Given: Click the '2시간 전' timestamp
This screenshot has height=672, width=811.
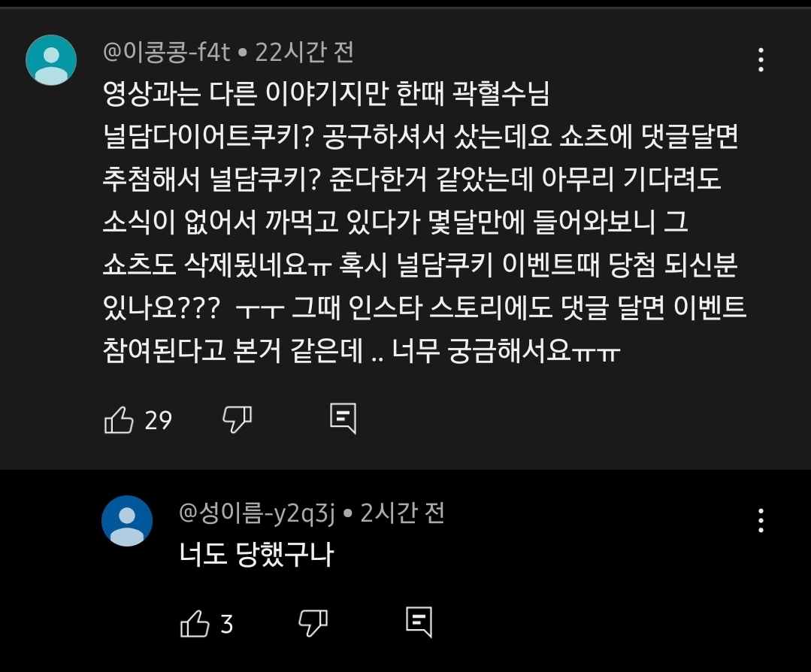Looking at the screenshot, I should click(x=402, y=513).
